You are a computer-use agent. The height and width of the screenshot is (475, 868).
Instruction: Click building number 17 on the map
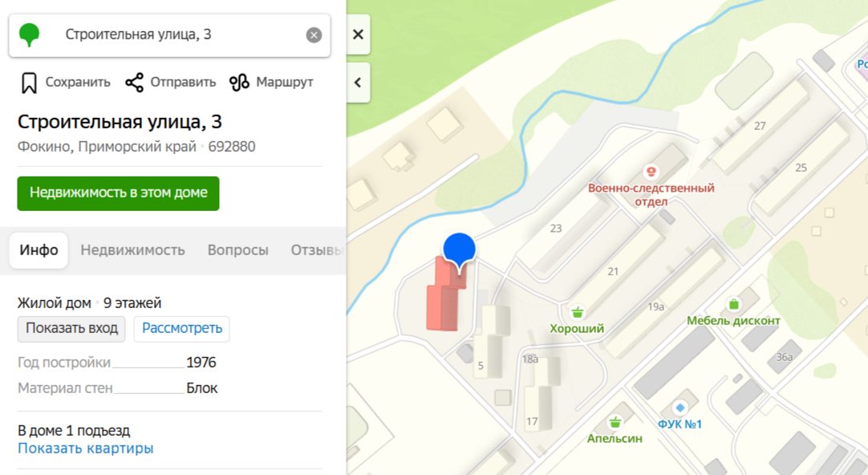pos(532,422)
